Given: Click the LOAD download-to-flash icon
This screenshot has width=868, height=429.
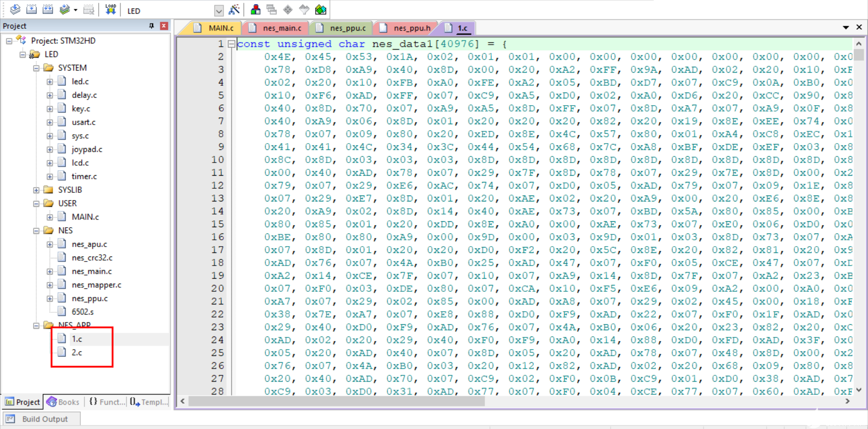Looking at the screenshot, I should 111,9.
